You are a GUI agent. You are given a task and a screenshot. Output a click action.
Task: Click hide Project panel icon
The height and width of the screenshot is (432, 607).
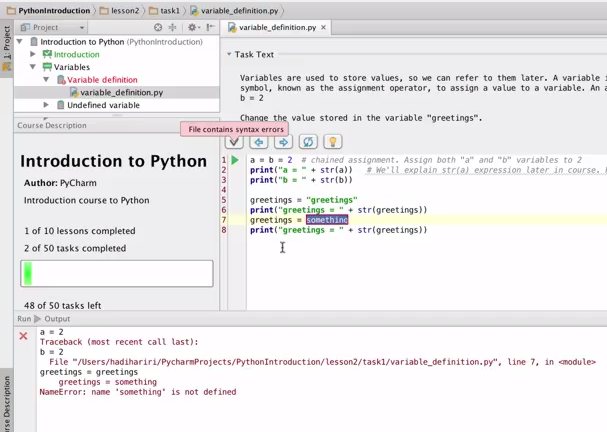click(210, 27)
